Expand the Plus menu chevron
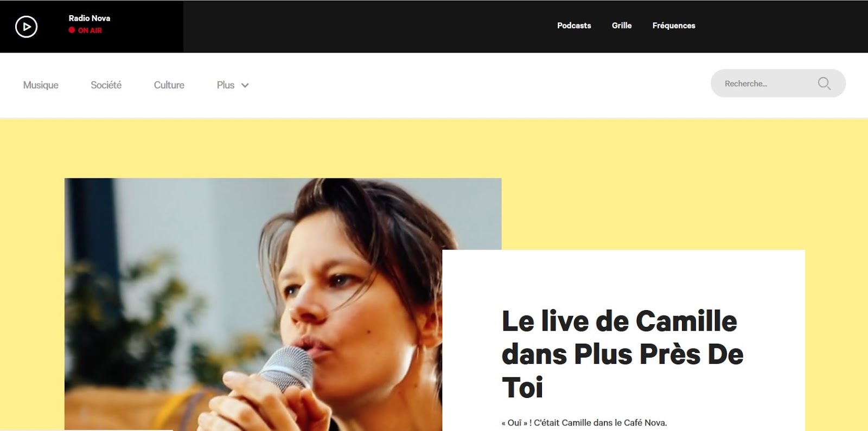 coord(245,85)
